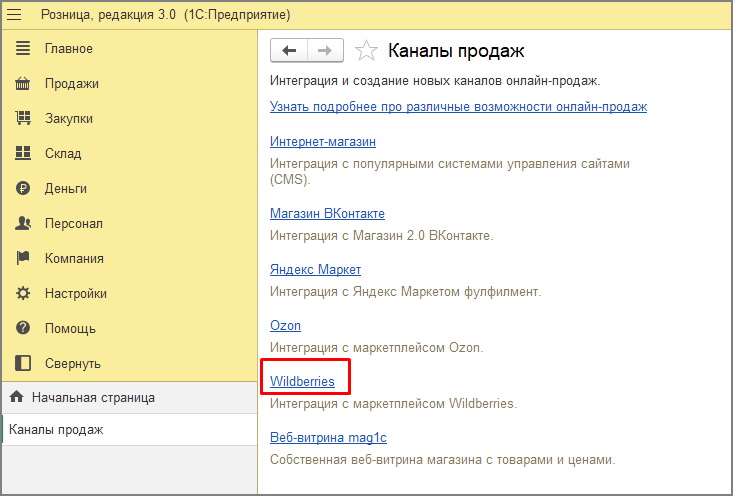Viewport: 733px width, 496px height.
Task: Add page to favorites with star icon
Action: (x=366, y=50)
